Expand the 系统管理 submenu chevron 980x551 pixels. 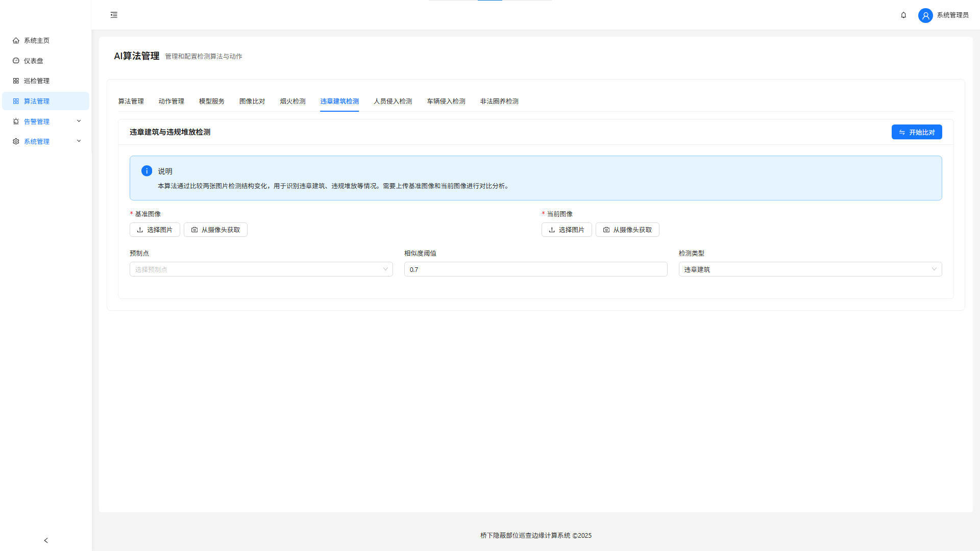click(79, 141)
